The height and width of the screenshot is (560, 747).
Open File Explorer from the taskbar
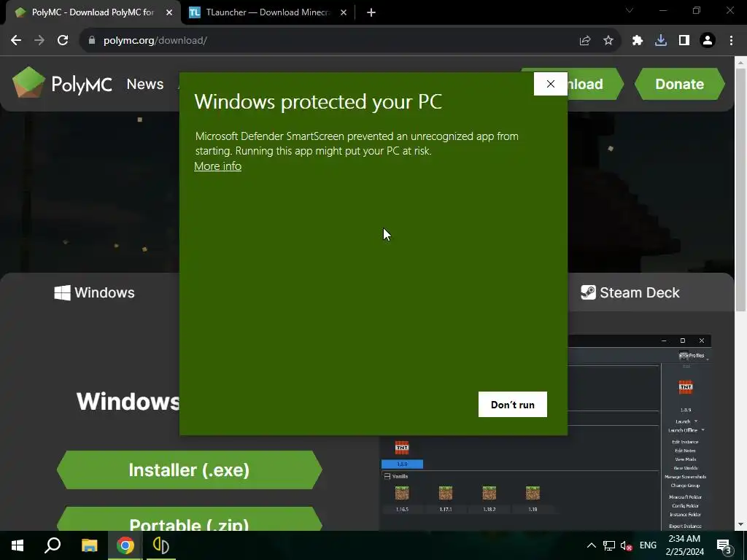point(89,545)
